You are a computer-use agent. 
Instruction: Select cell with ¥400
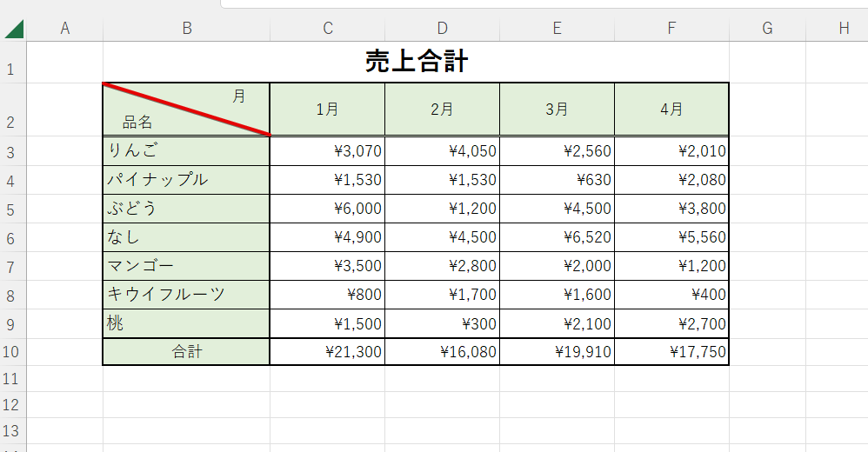pos(671,295)
